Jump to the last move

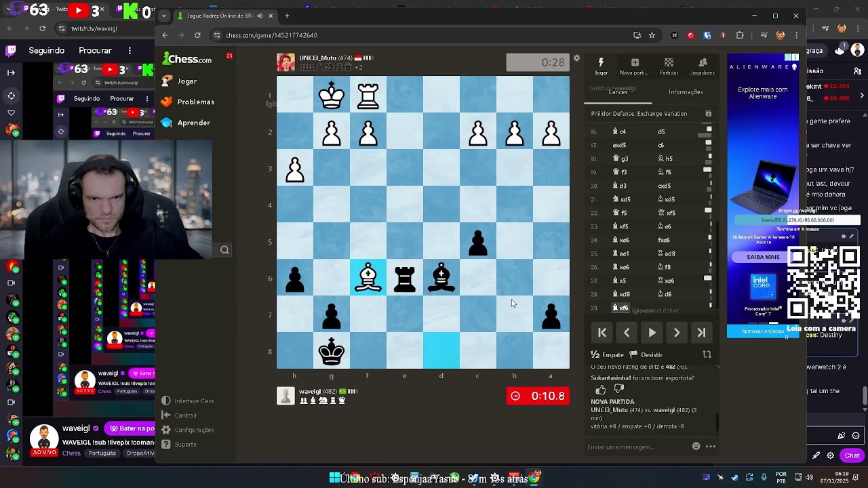(701, 333)
